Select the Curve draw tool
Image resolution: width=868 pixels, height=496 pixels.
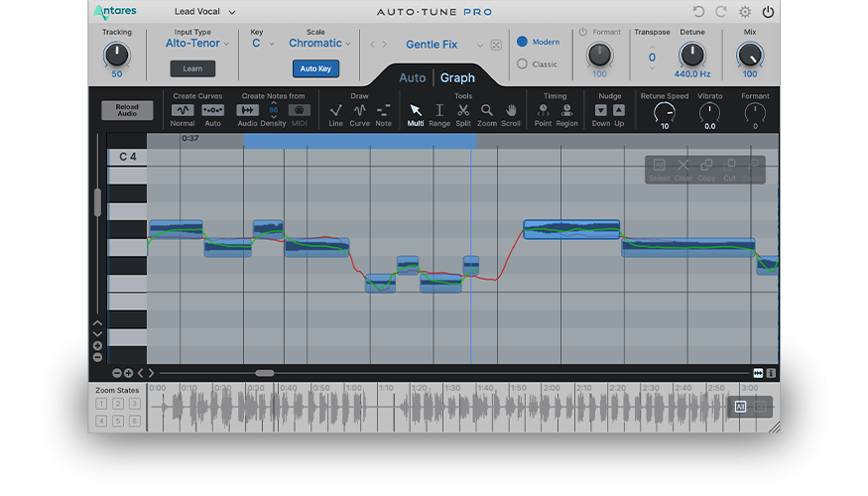[x=359, y=110]
